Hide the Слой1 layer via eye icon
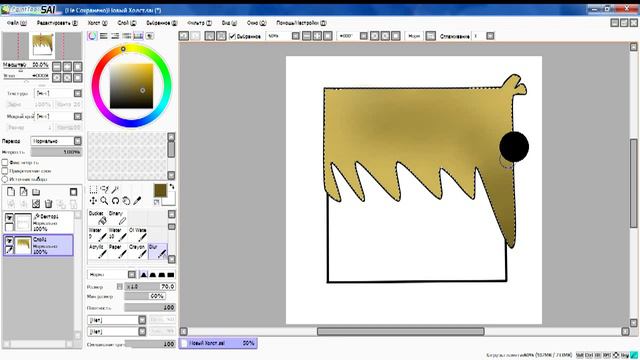Screen dimensions: 640x360 click(x=9, y=241)
